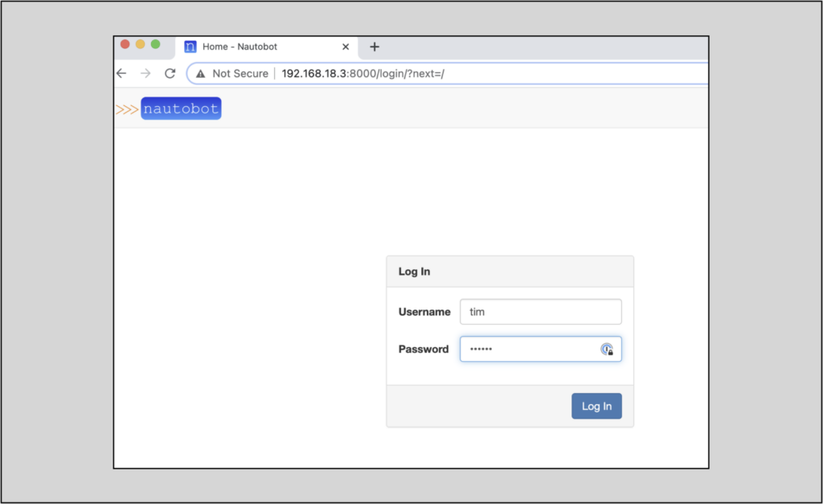
Task: Click the nautobot logo in header
Action: (x=181, y=109)
